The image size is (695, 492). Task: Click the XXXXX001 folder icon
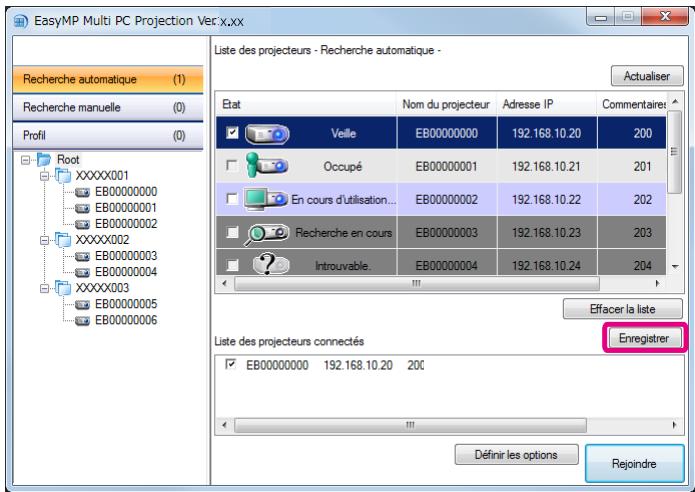pos(63,176)
